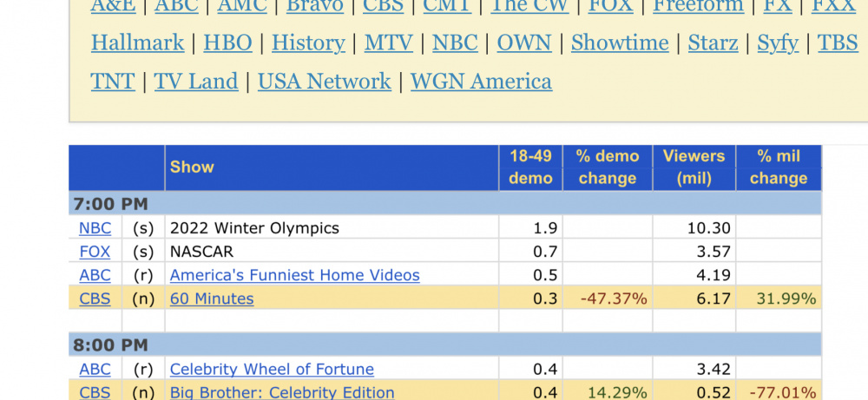Open the Showtime network link
The image size is (868, 400).
tap(620, 43)
